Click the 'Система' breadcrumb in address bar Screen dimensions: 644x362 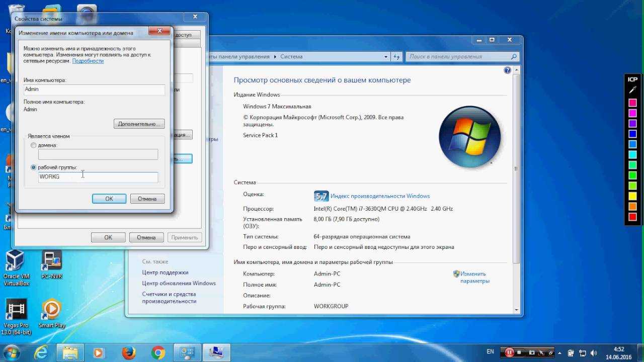(291, 57)
